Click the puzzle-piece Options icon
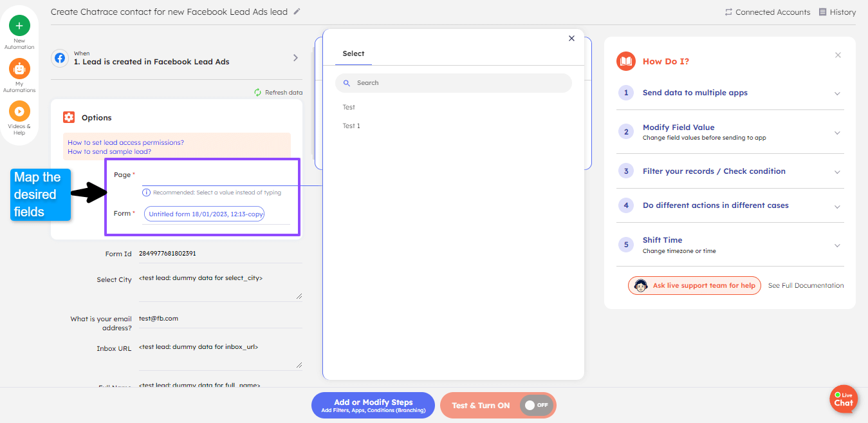This screenshot has width=868, height=423. coord(69,117)
